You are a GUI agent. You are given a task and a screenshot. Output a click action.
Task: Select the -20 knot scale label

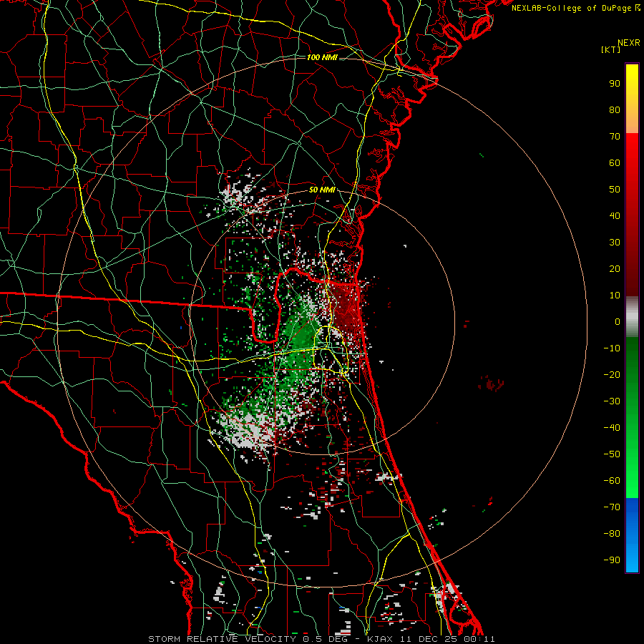click(x=612, y=375)
